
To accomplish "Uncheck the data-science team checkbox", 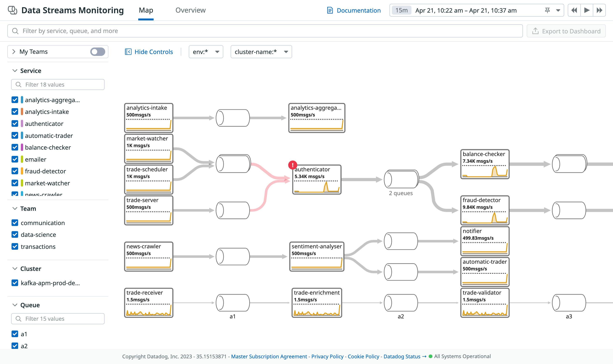I will click(x=15, y=235).
